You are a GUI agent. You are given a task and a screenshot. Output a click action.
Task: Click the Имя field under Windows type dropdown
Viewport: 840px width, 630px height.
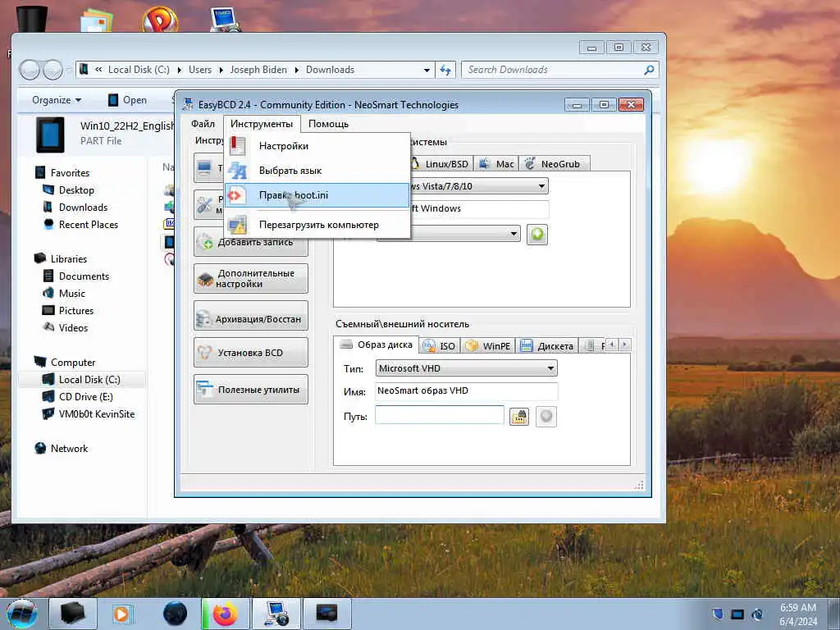[x=479, y=208]
